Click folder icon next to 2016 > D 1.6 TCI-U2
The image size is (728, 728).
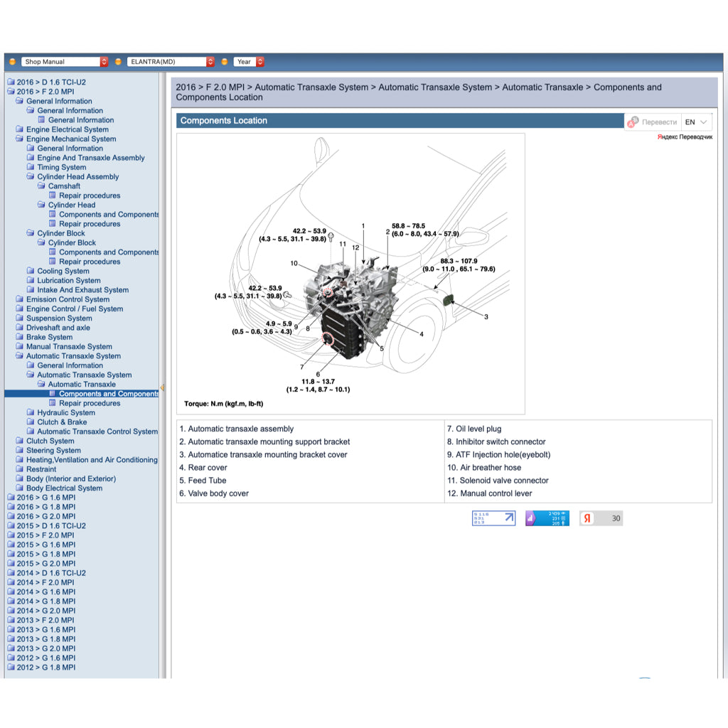(11, 82)
